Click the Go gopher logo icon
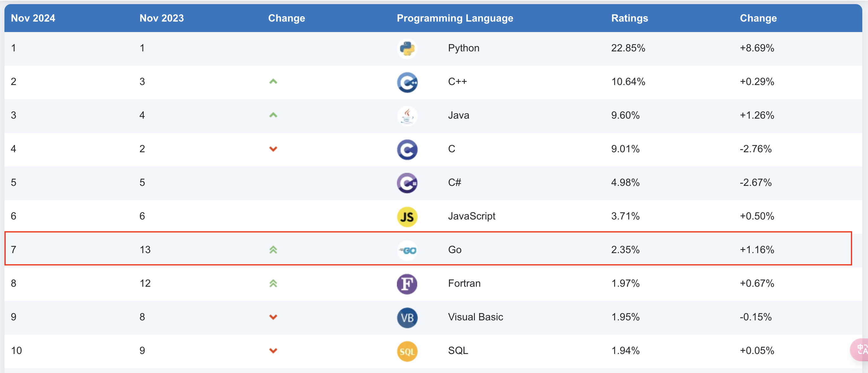Viewport: 868px width, 373px height. [x=407, y=250]
